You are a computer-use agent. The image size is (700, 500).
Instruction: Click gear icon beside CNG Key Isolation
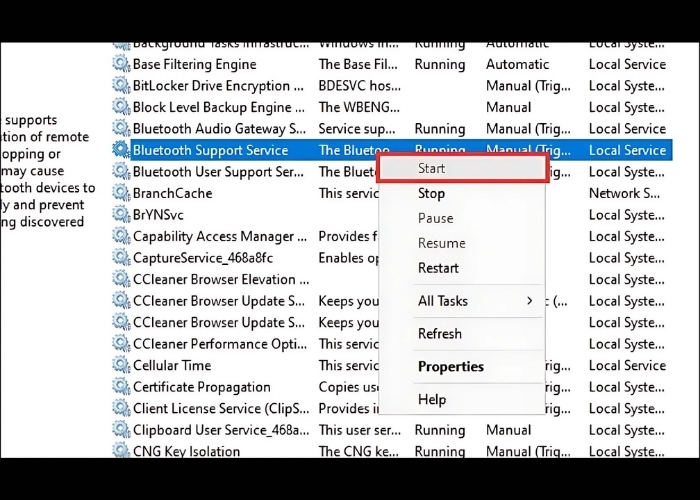(x=121, y=451)
